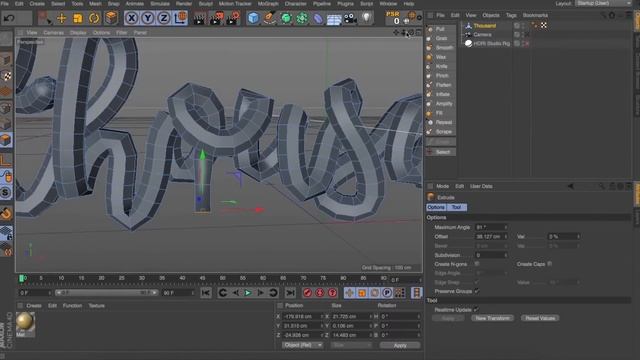Select the Grab sculpt tool

click(441, 38)
